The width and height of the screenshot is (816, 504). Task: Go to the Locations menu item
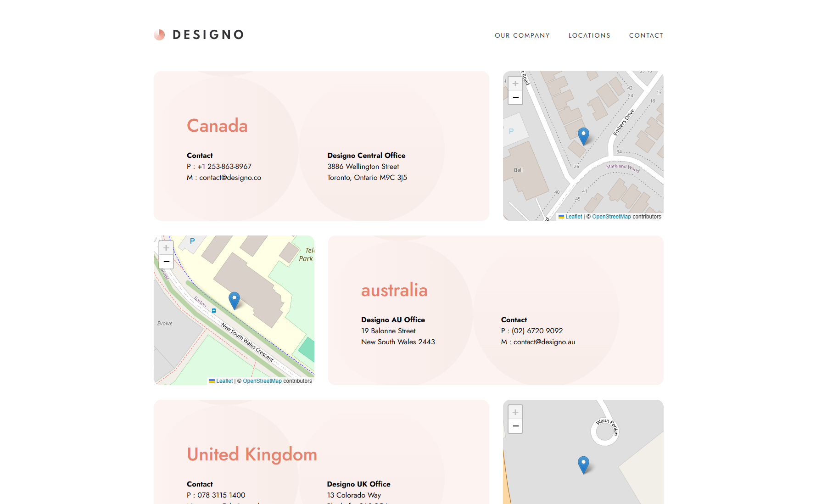pyautogui.click(x=589, y=35)
